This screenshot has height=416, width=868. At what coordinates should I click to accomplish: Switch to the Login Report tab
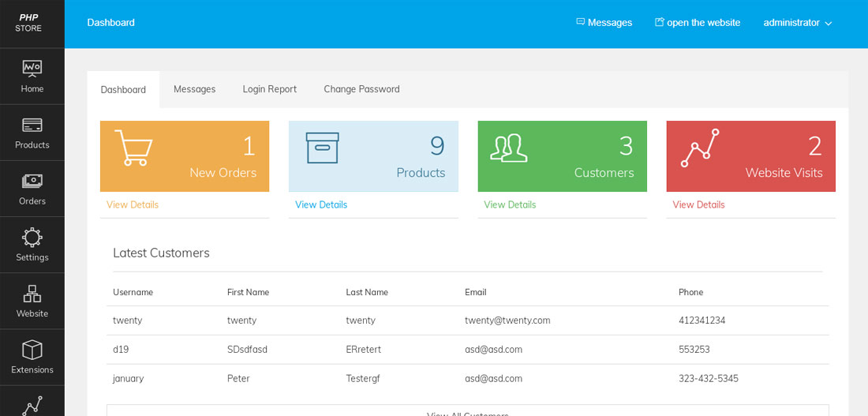pyautogui.click(x=269, y=89)
